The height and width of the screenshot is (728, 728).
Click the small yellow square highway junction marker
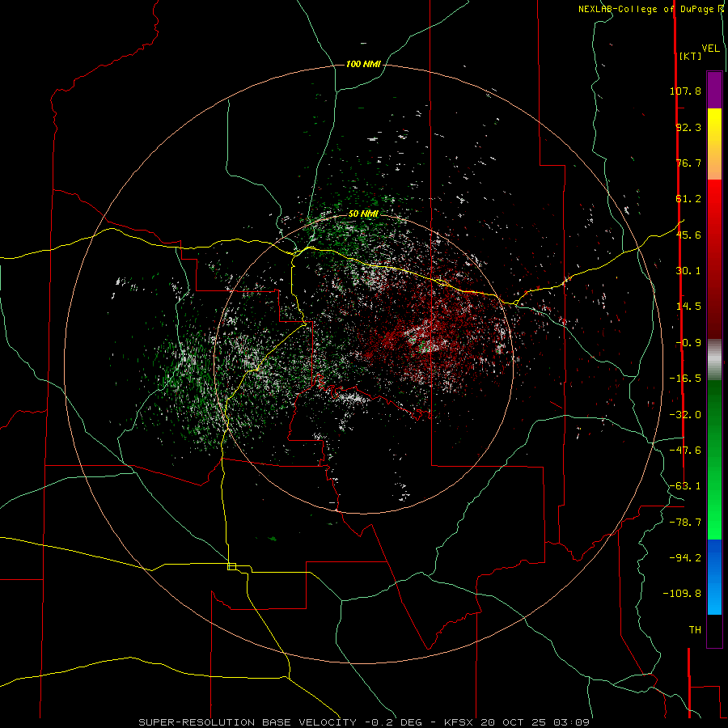coord(231,566)
